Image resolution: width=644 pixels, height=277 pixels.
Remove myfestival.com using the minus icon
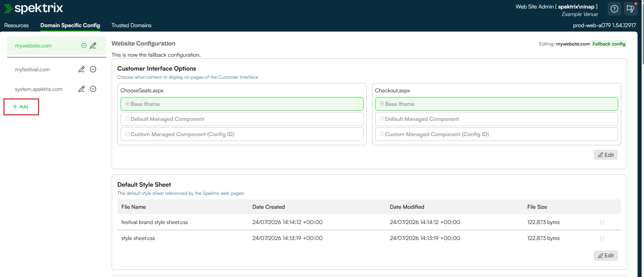[x=93, y=69]
